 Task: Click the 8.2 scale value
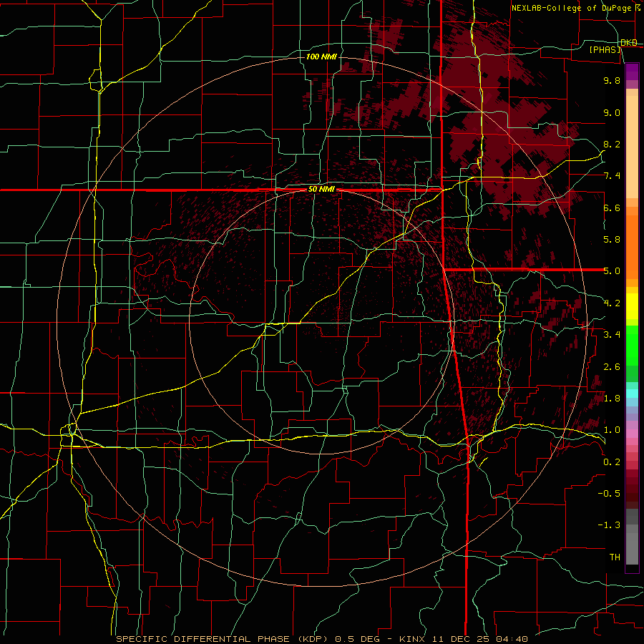(x=612, y=144)
